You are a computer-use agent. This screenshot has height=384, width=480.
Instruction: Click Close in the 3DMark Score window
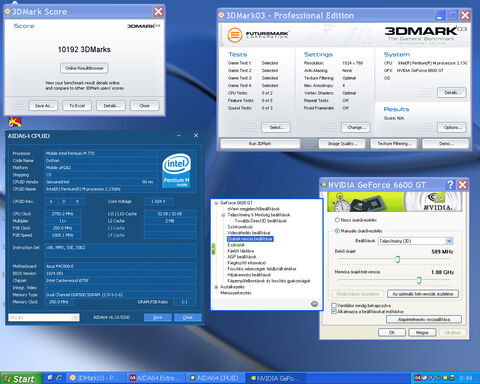click(x=145, y=106)
